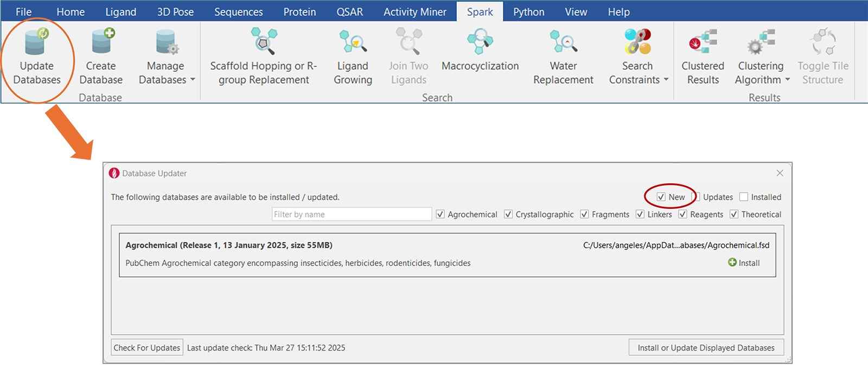The height and width of the screenshot is (376, 868).
Task: Click the Check For Updates button
Action: click(x=147, y=348)
